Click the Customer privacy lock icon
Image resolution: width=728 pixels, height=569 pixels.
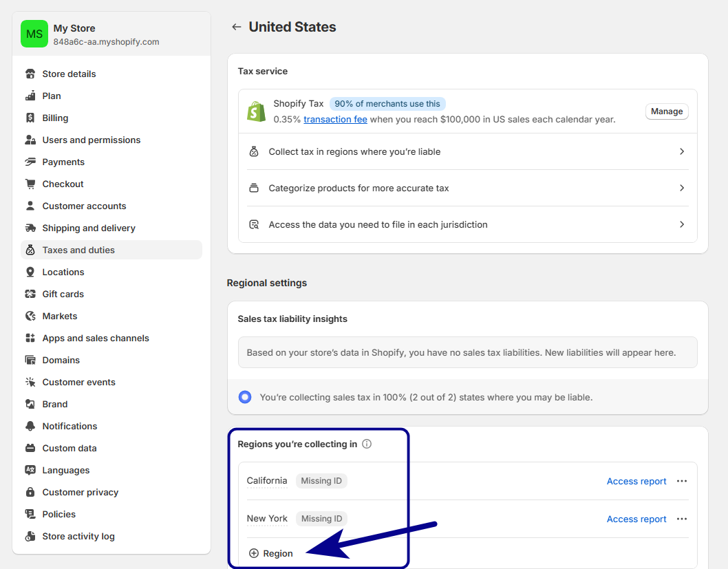30,492
